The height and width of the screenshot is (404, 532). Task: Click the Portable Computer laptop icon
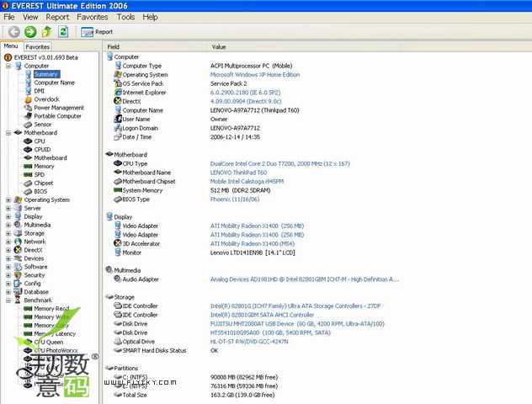tap(28, 116)
